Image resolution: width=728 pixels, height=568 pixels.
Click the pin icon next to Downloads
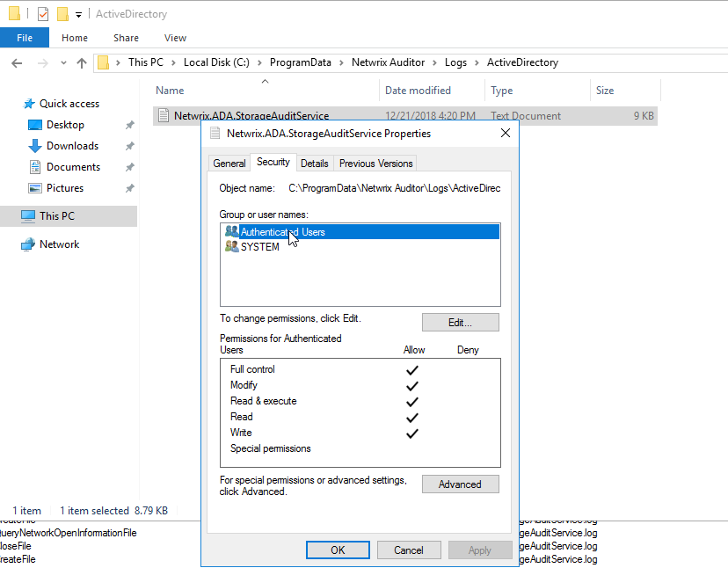click(x=130, y=146)
